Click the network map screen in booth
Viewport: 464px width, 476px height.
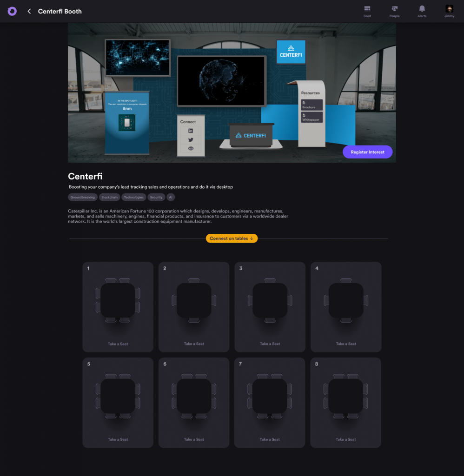click(x=138, y=57)
